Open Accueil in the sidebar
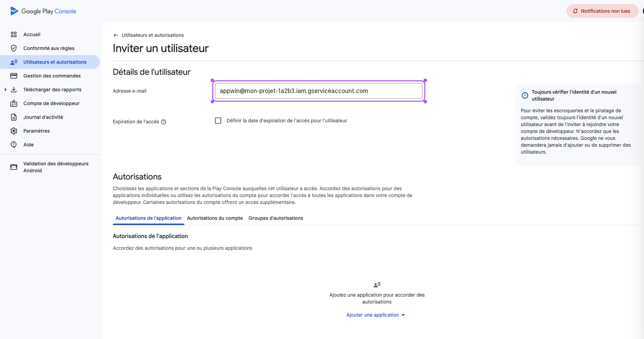This screenshot has width=644, height=339. point(50,34)
